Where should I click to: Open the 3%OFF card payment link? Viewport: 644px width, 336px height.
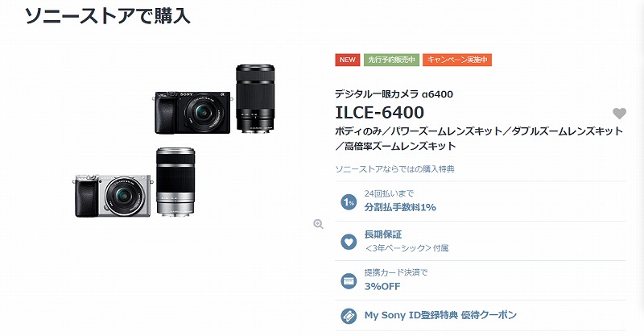[x=382, y=287]
